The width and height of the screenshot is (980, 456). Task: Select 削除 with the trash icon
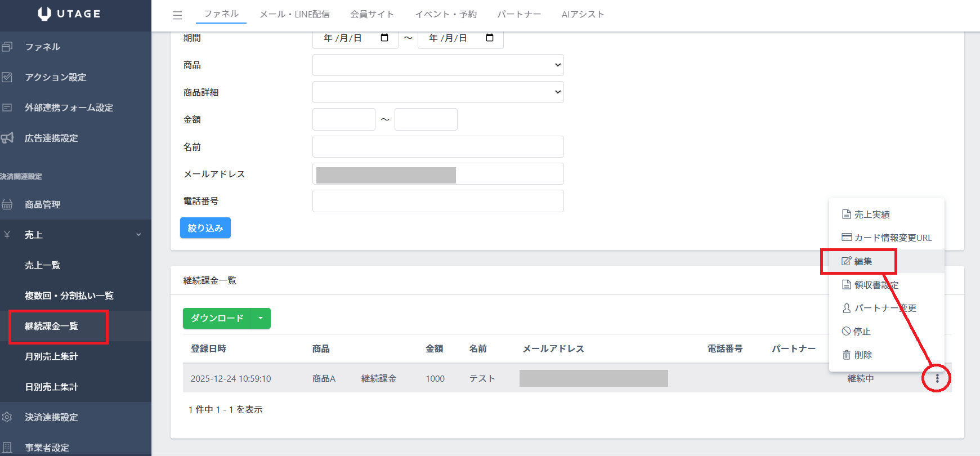click(x=862, y=355)
